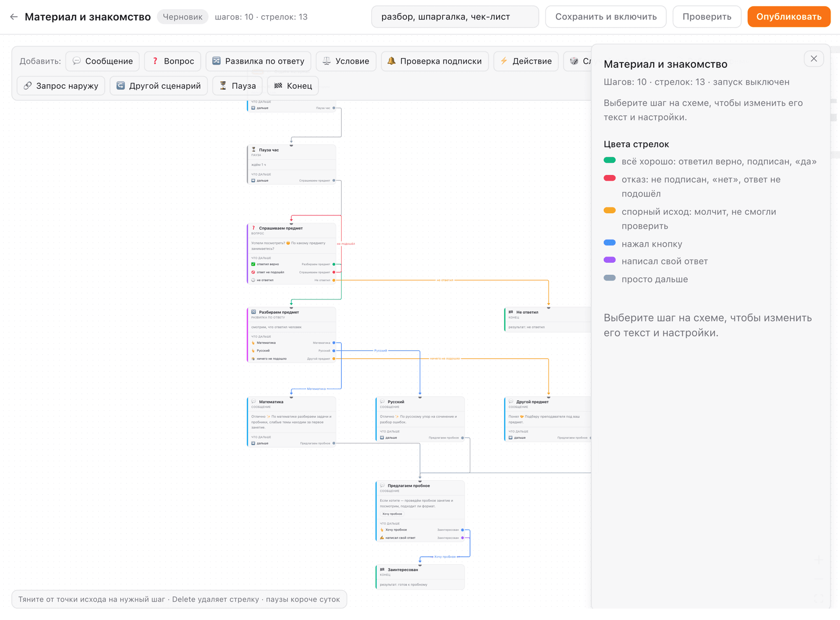This screenshot has height=620, width=840.
Task: Select the Заинтересован end node
Action: (x=420, y=577)
